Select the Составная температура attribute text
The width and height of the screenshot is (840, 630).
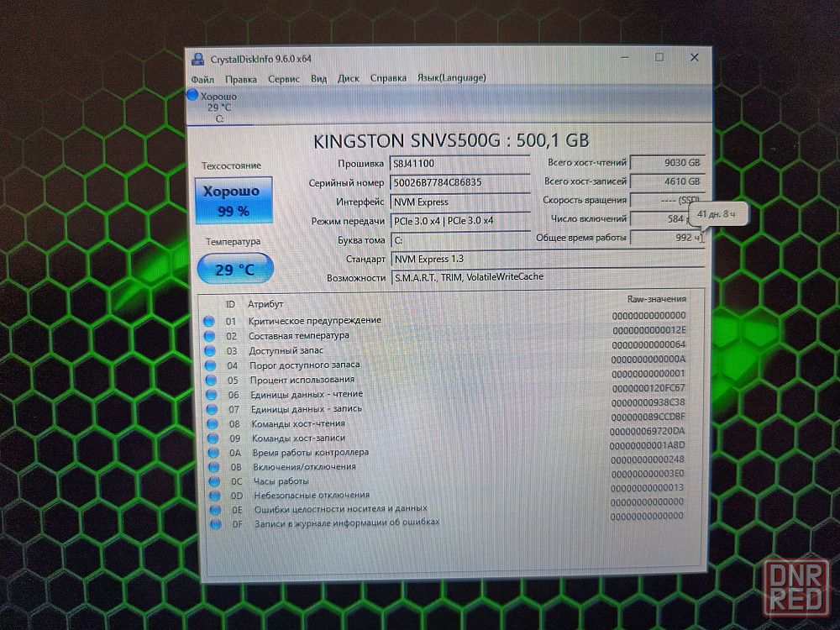click(299, 335)
